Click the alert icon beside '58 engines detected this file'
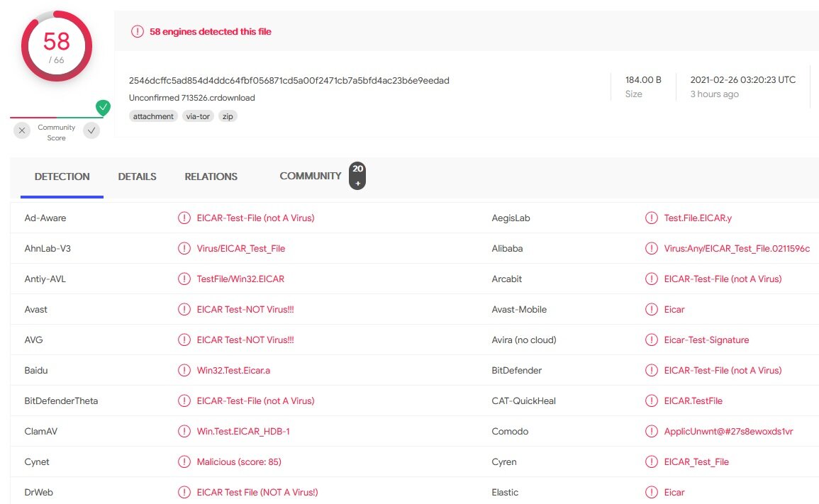Screen dimensions: 819x504 pyautogui.click(x=138, y=31)
